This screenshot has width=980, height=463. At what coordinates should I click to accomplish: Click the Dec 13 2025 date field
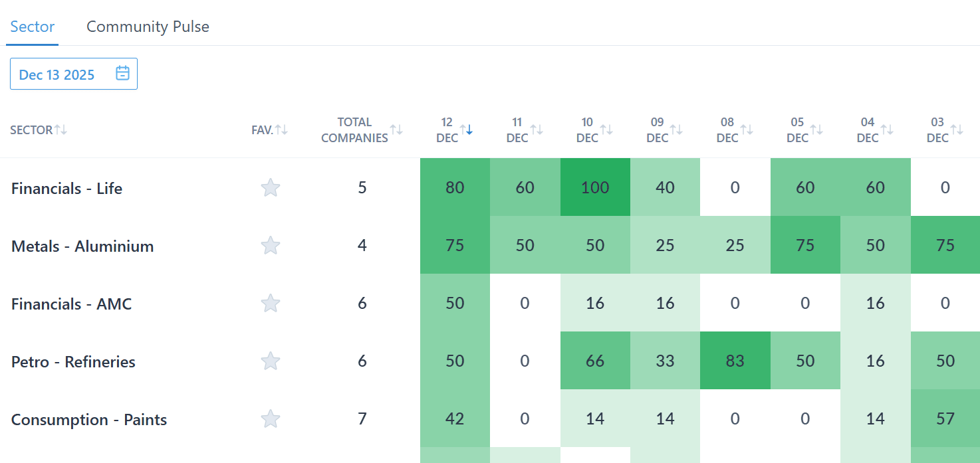(57, 74)
